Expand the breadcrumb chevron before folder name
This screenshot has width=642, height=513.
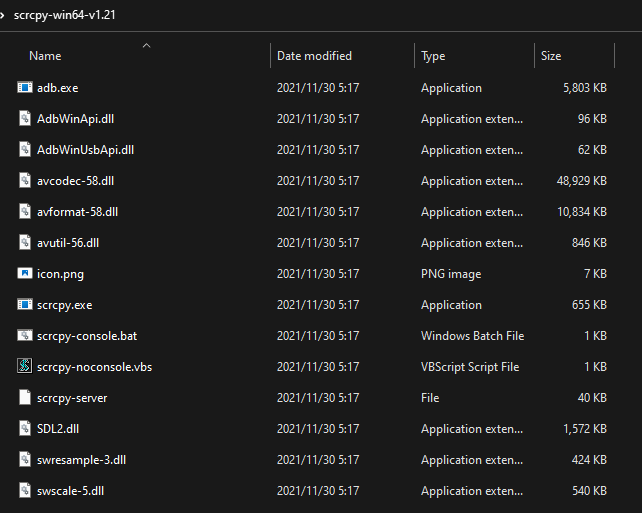coord(4,14)
